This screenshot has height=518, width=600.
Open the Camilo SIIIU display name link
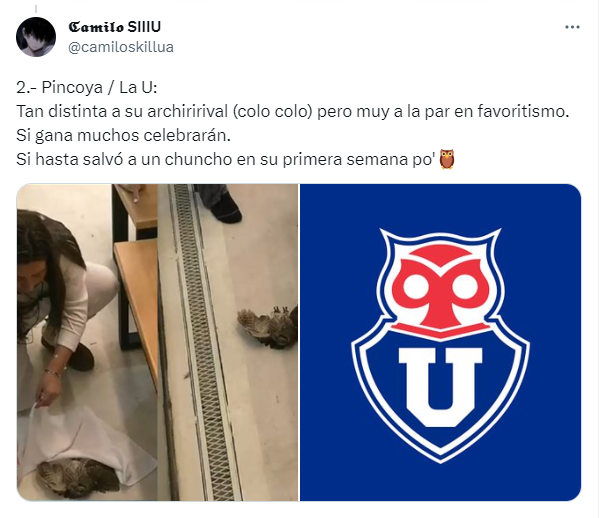click(115, 27)
